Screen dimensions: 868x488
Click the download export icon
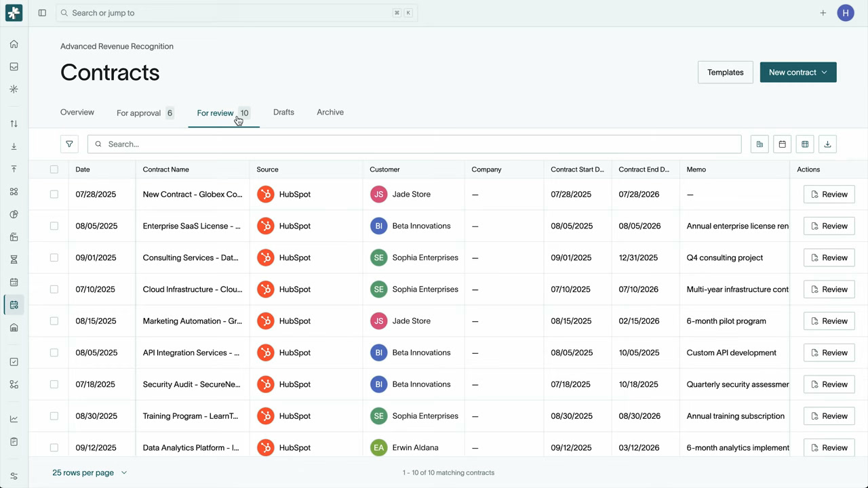(827, 144)
